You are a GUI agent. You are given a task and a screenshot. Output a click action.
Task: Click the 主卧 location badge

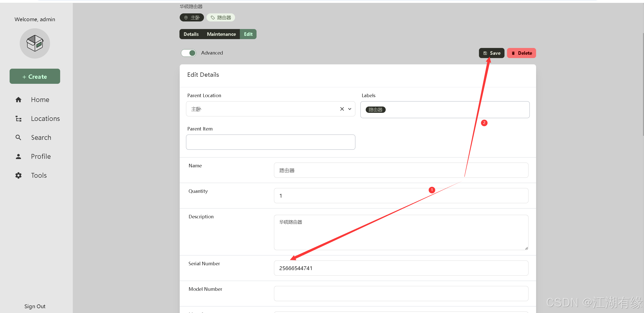[x=192, y=18]
